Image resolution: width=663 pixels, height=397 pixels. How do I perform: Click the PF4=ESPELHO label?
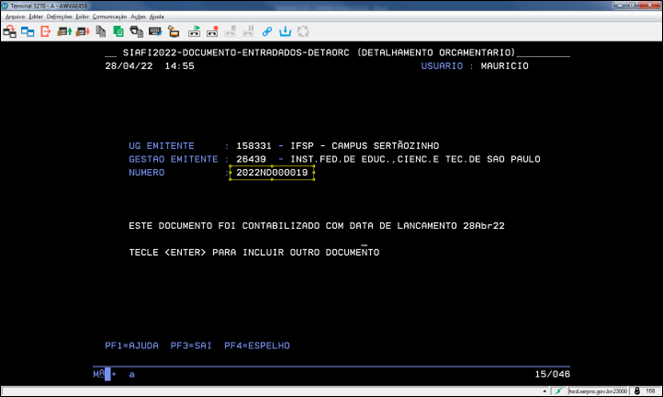[x=257, y=345]
